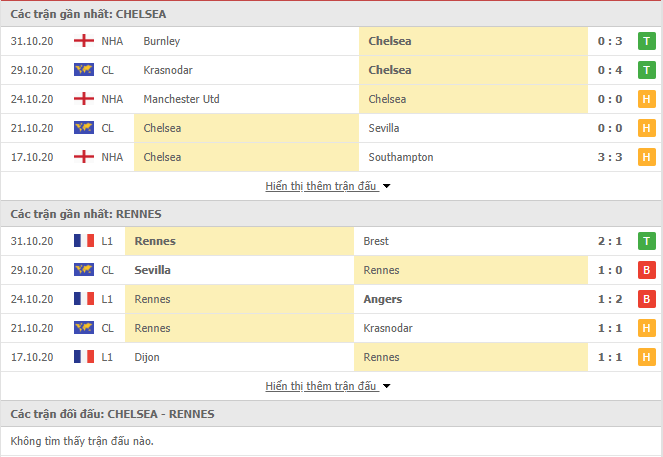Click Champions League icon in Krasnodar-Chelsea row

pyautogui.click(x=84, y=70)
